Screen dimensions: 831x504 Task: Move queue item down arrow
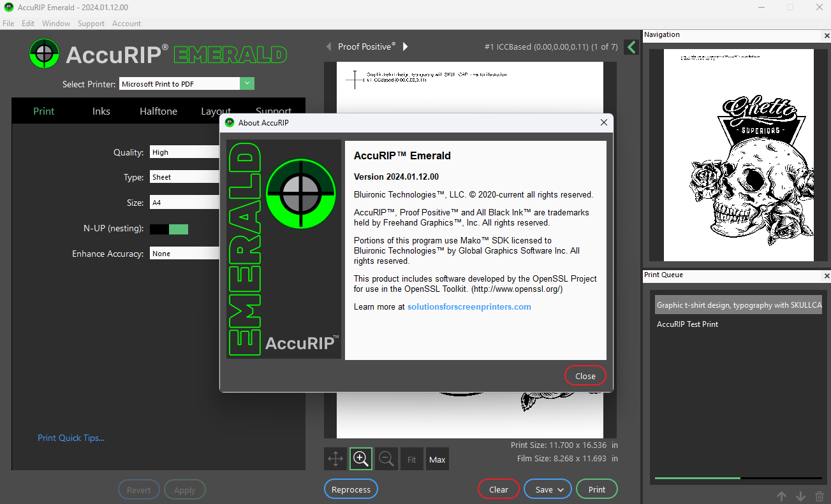(800, 496)
